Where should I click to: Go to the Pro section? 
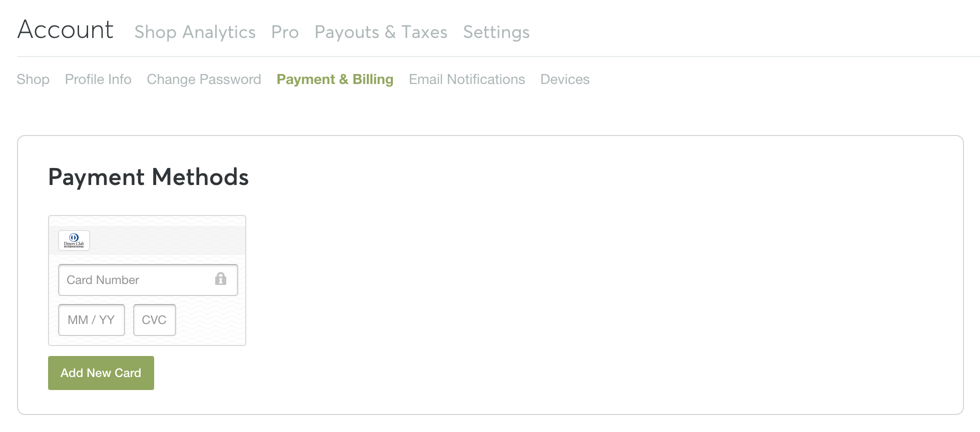[x=285, y=32]
